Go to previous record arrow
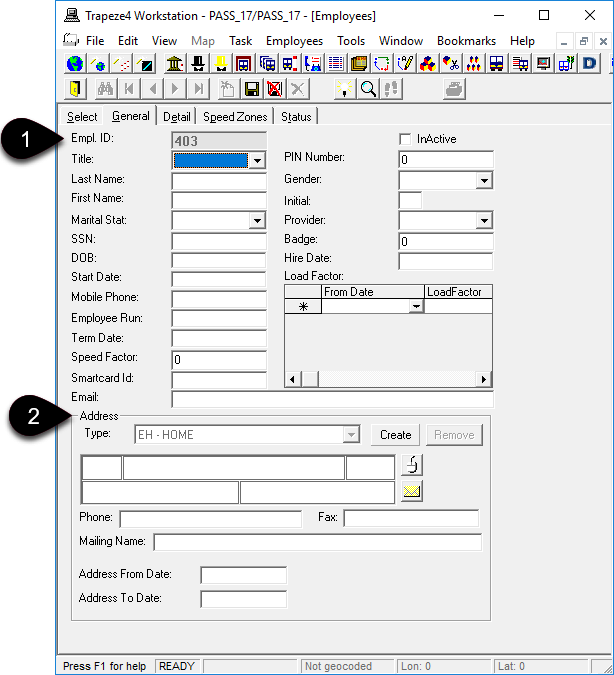The image size is (614, 675). coord(152,89)
